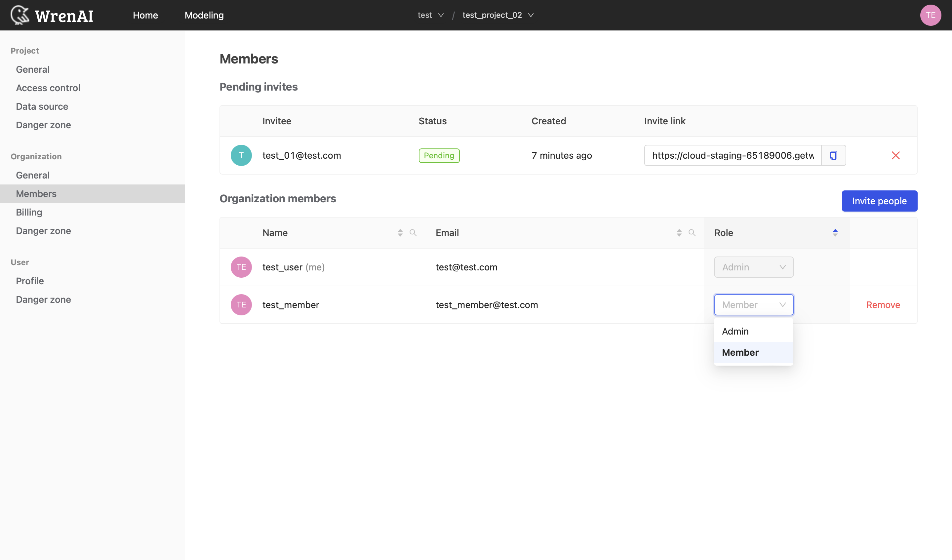Choose Admin in the role dropdown list
The height and width of the screenshot is (560, 952).
tap(753, 331)
